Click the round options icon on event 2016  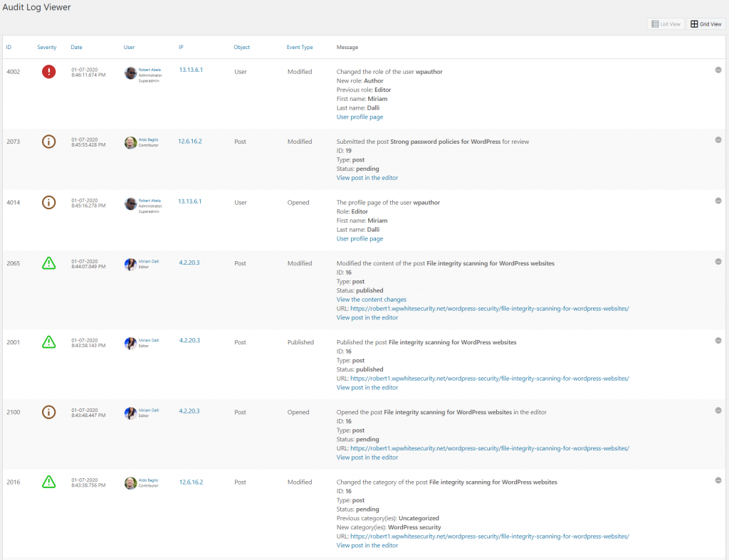[718, 480]
